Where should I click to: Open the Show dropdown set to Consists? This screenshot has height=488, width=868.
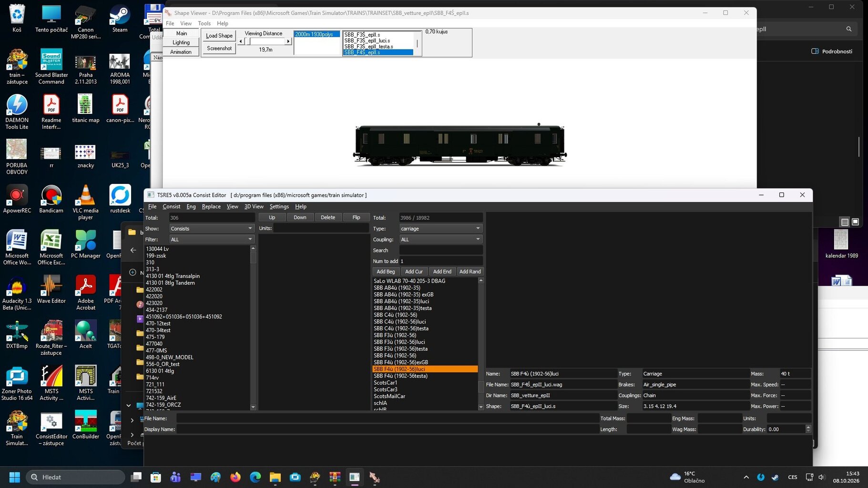coord(212,229)
